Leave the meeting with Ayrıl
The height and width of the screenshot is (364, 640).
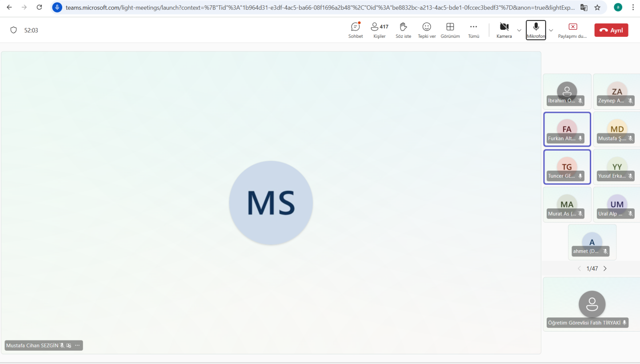611,30
